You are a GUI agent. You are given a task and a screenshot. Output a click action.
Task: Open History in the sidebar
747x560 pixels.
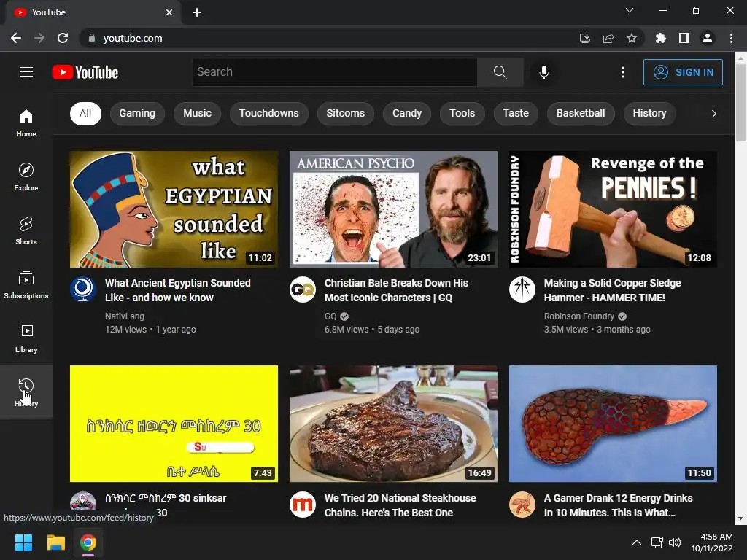[x=26, y=392]
